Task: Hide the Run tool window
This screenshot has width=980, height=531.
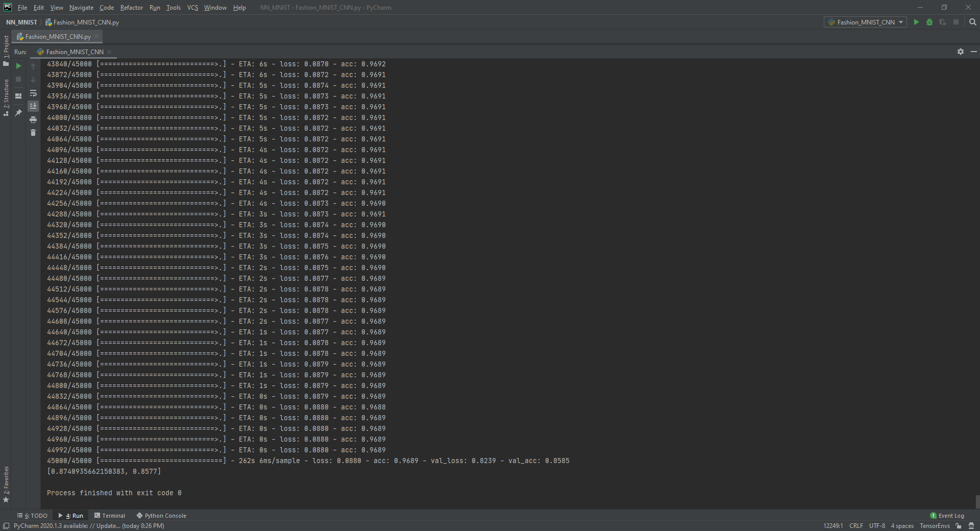Action: coord(973,52)
